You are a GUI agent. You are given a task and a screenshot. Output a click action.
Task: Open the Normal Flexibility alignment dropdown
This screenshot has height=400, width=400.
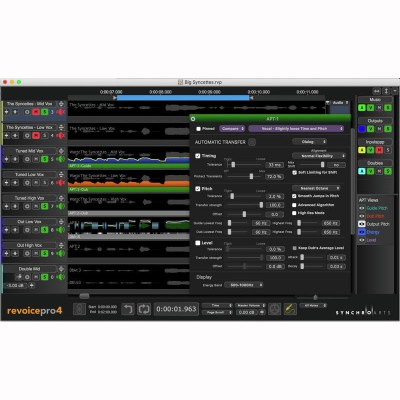pos(319,156)
